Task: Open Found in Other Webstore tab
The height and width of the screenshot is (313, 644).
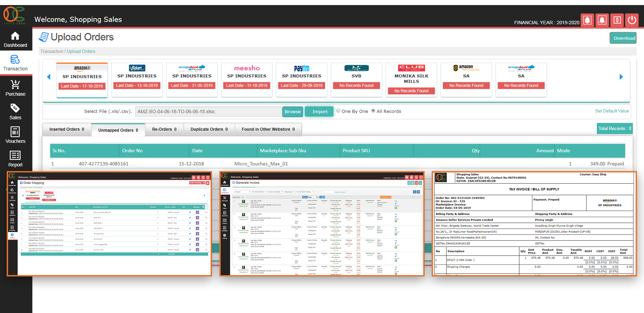Action: pos(268,129)
